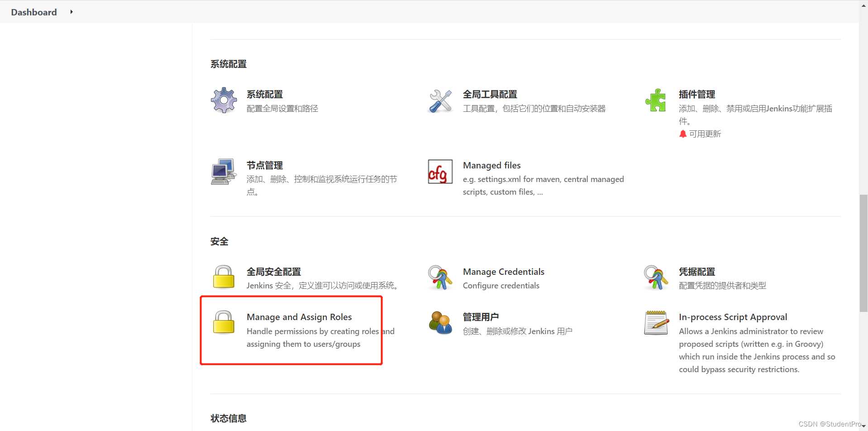Click description 创建、删除或修改 Jenkins 用户

click(x=517, y=331)
